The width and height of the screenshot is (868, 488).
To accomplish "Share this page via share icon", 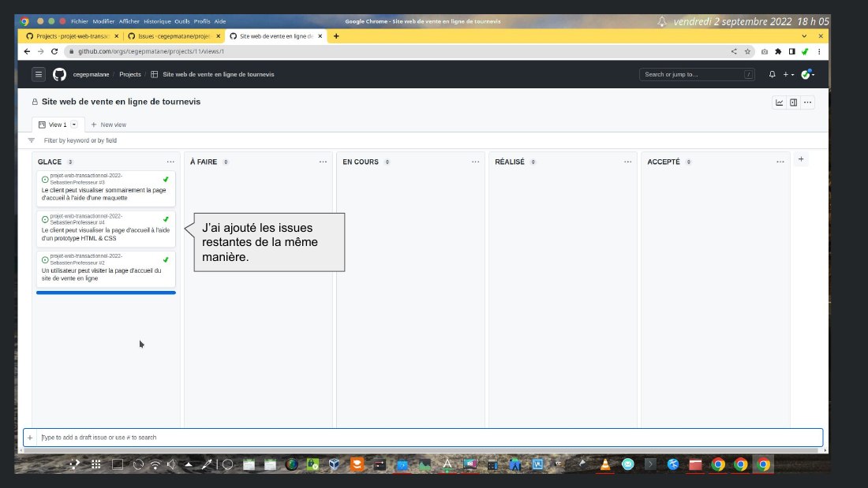I will (x=734, y=51).
